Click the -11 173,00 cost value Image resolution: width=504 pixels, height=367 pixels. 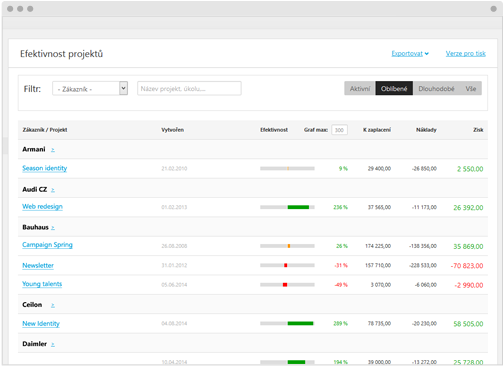[x=424, y=207]
